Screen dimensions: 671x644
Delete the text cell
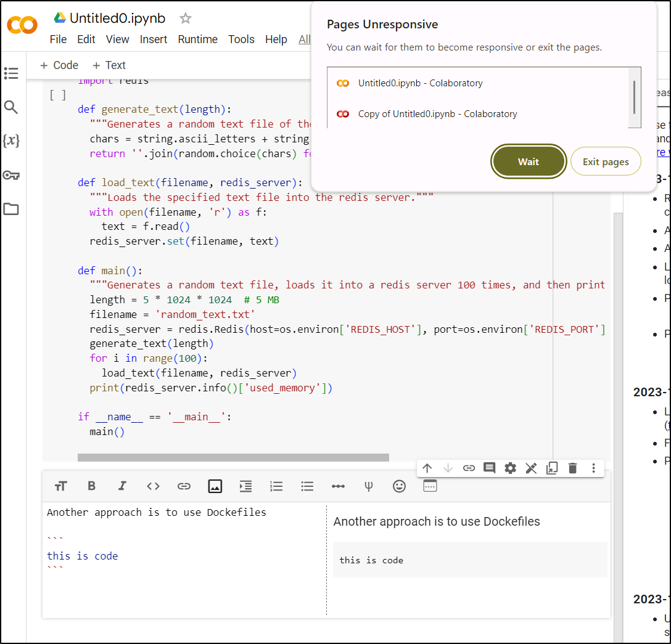572,468
